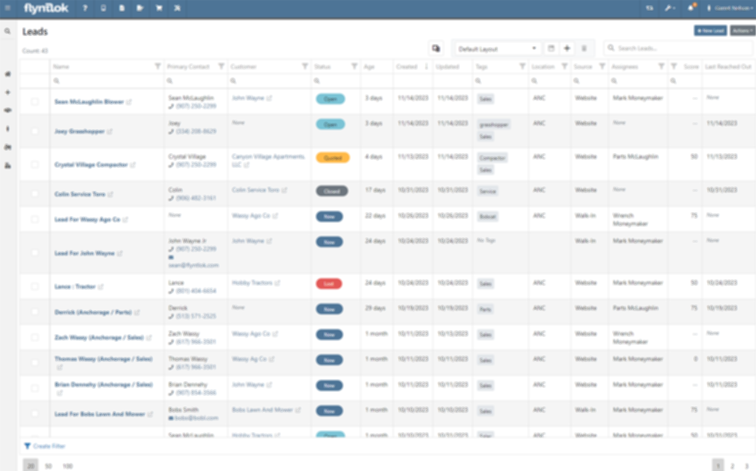Open the Joey Grasshopper lead link
The height and width of the screenshot is (471, 756).
[x=80, y=131]
